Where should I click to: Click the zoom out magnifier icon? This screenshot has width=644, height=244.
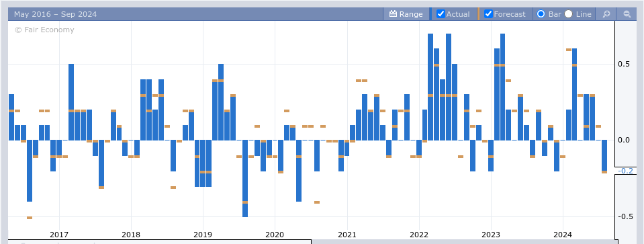tap(627, 14)
